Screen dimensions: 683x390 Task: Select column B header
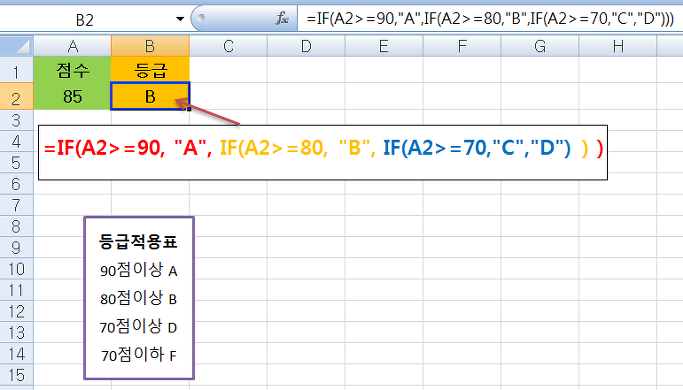150,46
